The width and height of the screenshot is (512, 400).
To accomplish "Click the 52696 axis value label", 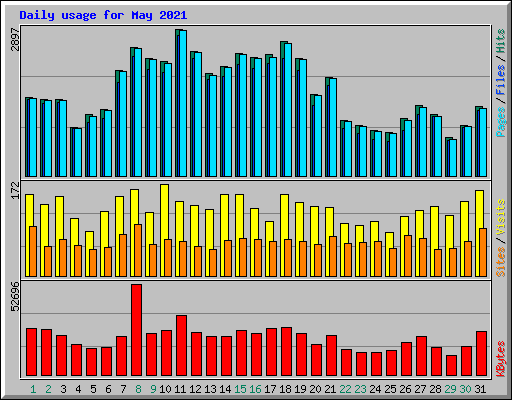I will point(15,297).
